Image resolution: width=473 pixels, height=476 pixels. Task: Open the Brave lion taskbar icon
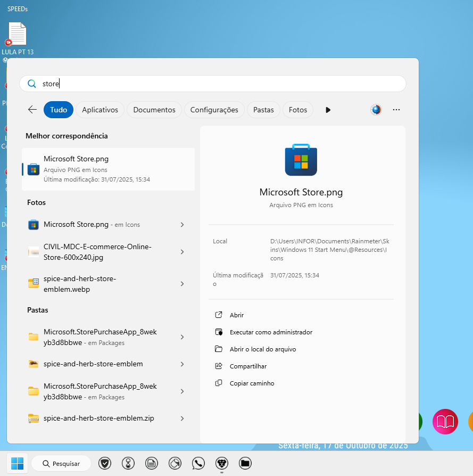click(222, 463)
